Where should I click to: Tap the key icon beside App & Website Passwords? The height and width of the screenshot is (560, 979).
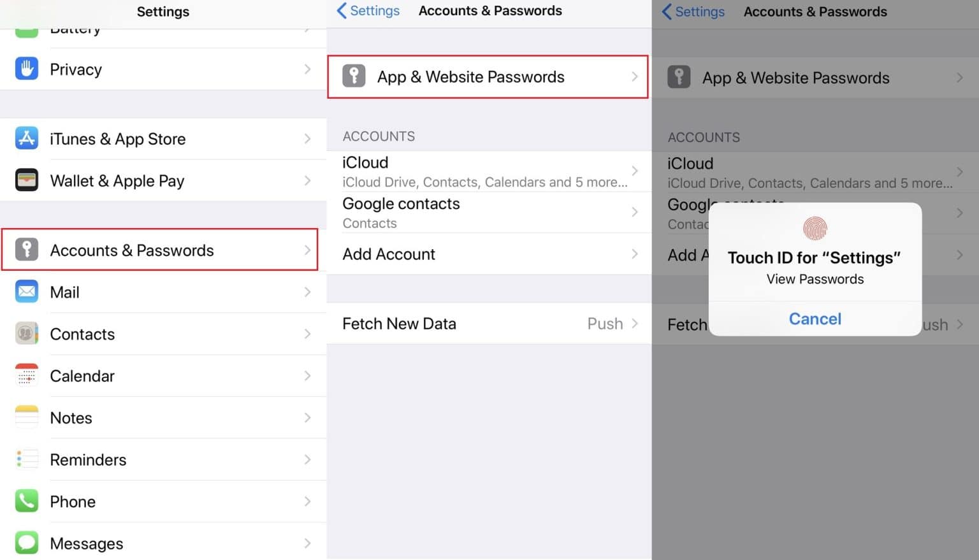[354, 76]
